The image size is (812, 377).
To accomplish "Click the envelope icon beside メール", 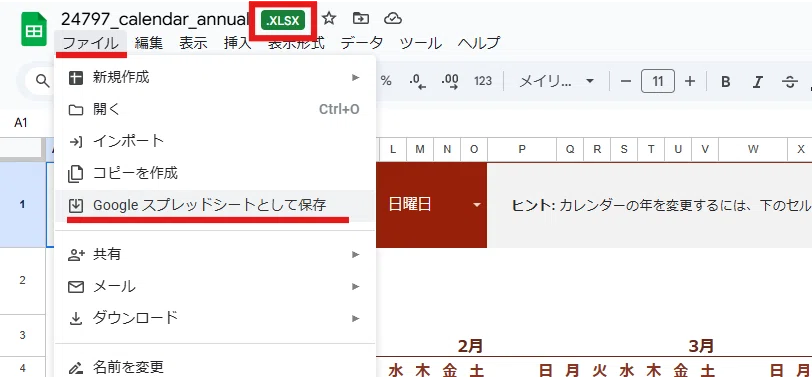I will point(76,286).
